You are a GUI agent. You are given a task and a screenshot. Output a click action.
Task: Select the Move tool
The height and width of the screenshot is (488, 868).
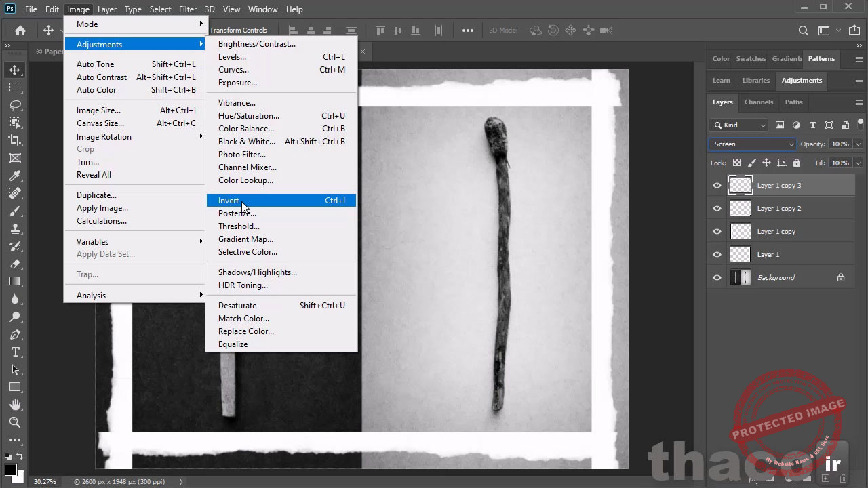[x=15, y=69]
